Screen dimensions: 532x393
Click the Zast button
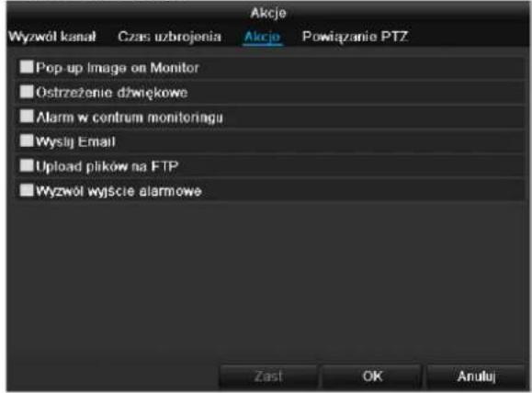click(x=268, y=376)
